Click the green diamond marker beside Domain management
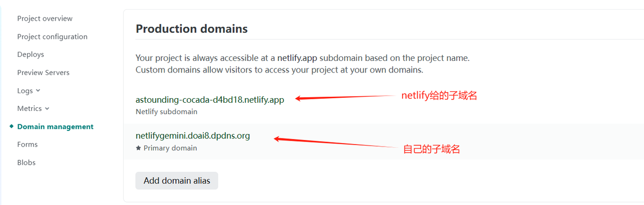Image resolution: width=644 pixels, height=205 pixels. tap(12, 126)
